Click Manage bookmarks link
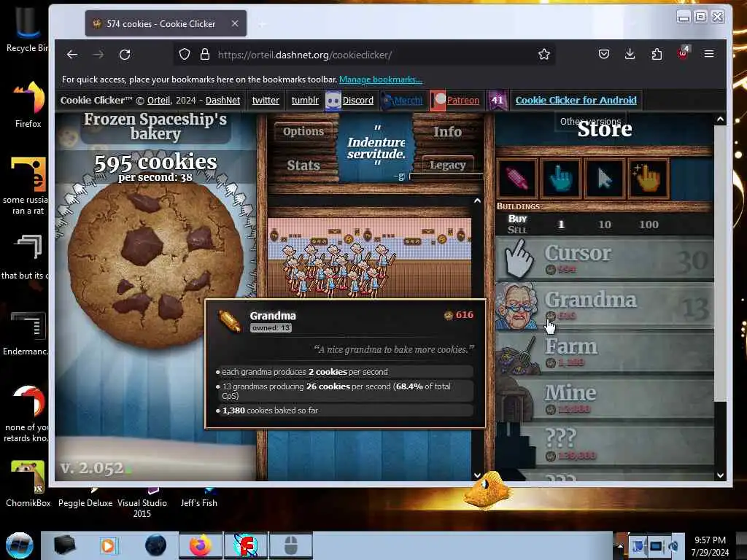 (380, 79)
